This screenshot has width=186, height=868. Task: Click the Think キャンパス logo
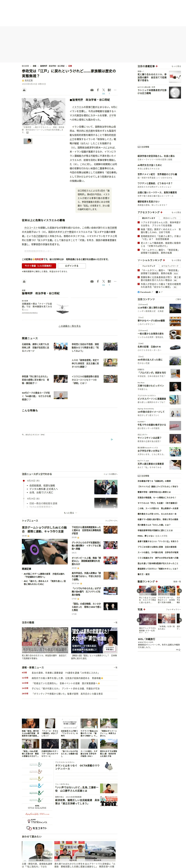(37, 821)
